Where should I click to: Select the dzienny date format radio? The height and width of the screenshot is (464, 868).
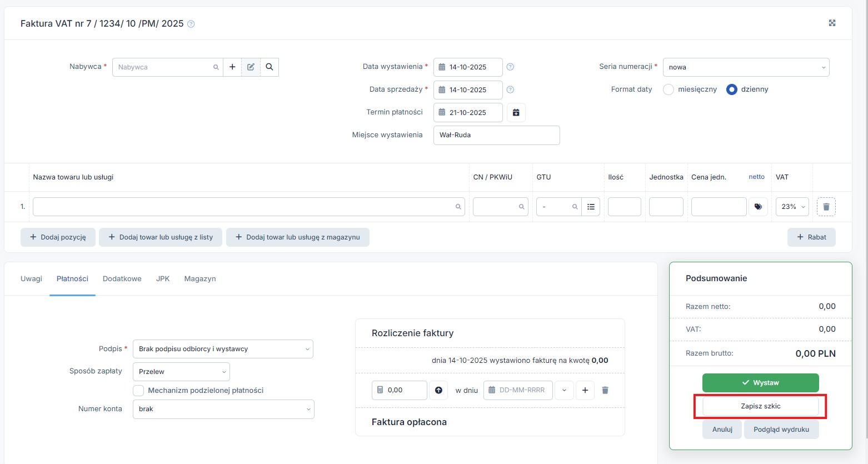click(732, 89)
